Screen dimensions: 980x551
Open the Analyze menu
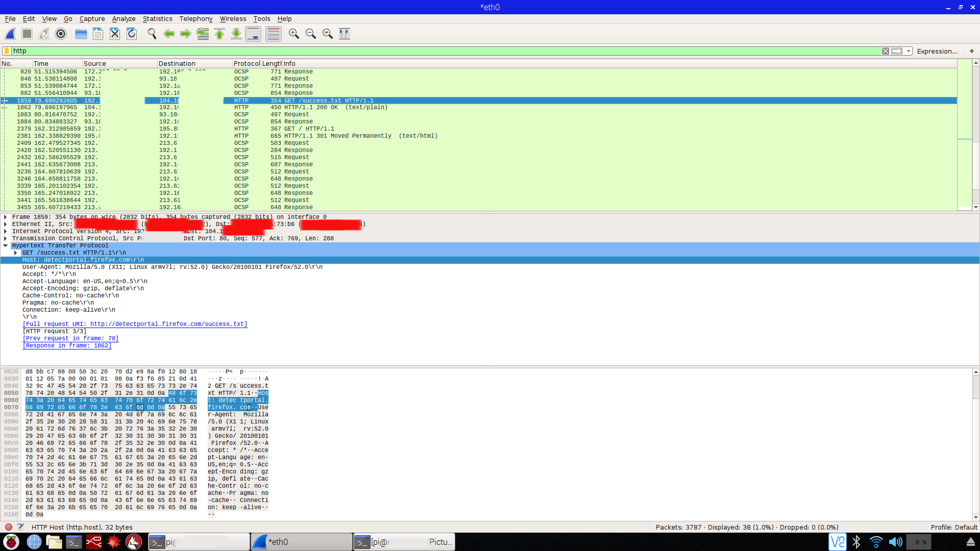pos(124,19)
